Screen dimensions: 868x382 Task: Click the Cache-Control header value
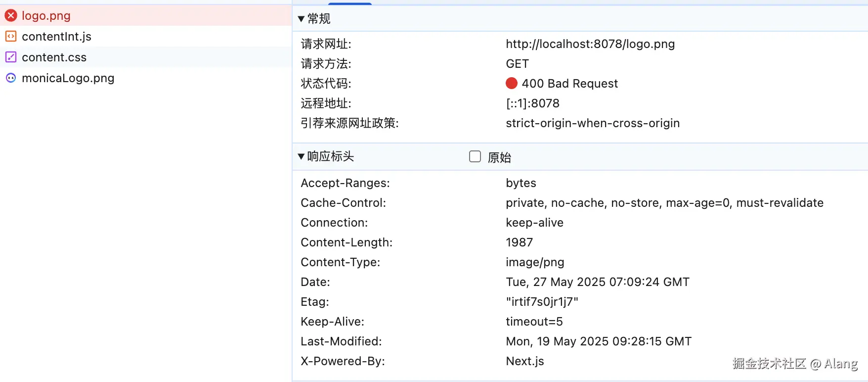tap(664, 203)
